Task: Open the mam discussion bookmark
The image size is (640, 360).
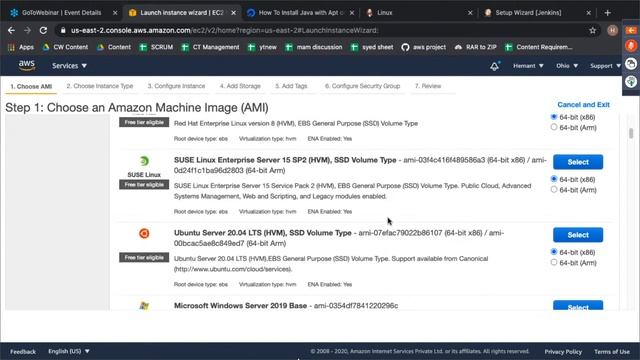Action: point(313,47)
